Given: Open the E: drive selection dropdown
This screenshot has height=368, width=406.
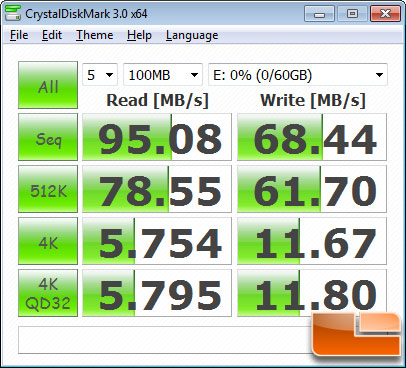Looking at the screenshot, I should coord(298,75).
